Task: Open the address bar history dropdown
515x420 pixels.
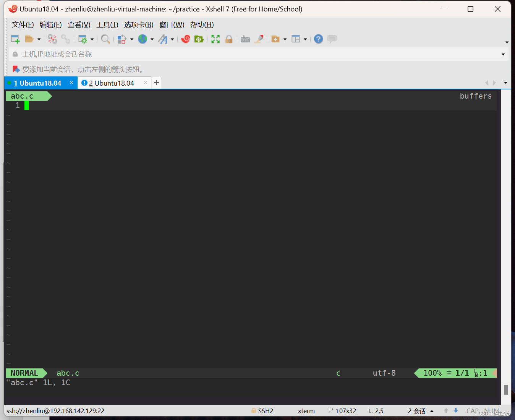Action: (x=503, y=54)
